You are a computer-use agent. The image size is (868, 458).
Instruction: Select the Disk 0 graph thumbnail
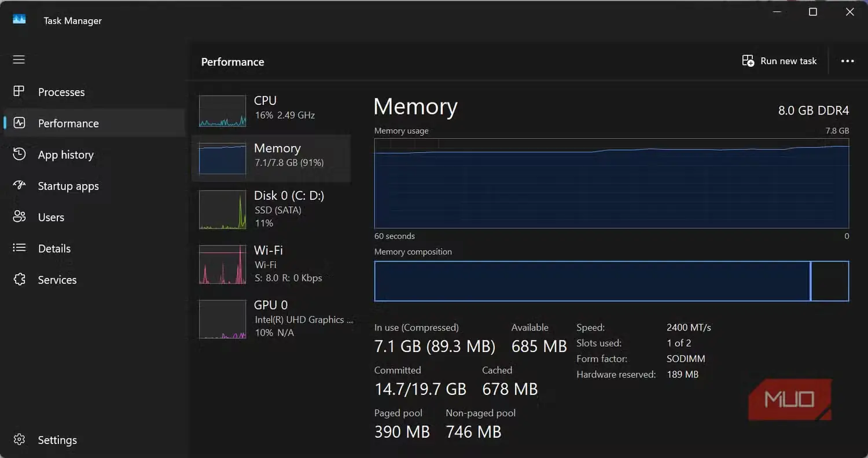point(223,210)
